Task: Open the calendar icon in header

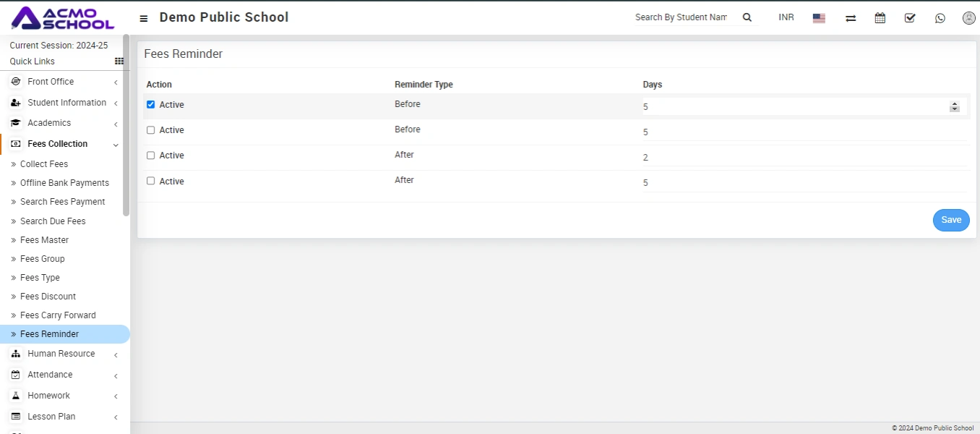Action: tap(880, 18)
